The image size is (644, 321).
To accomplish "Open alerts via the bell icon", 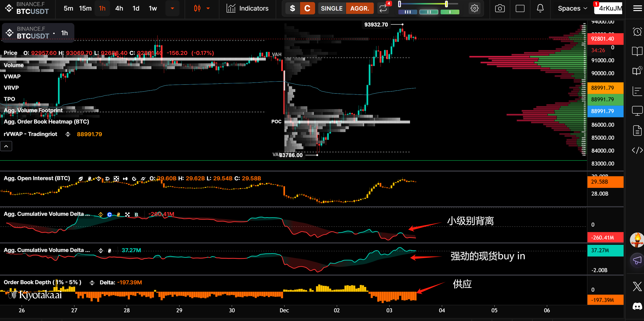I will pyautogui.click(x=540, y=8).
